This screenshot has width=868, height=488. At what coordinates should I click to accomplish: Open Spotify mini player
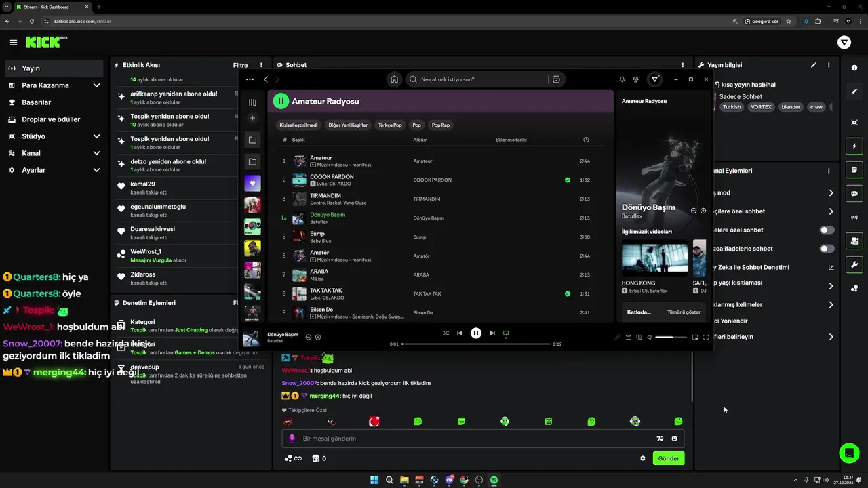[695, 337]
